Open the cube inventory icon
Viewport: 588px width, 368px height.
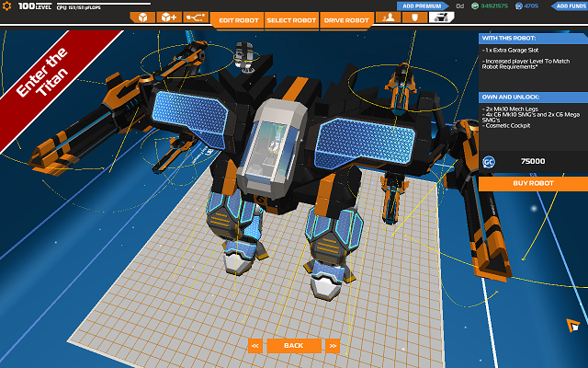(x=142, y=17)
